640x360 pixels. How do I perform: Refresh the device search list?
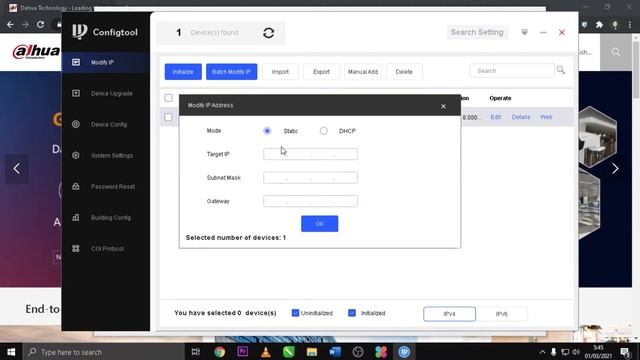pos(269,33)
